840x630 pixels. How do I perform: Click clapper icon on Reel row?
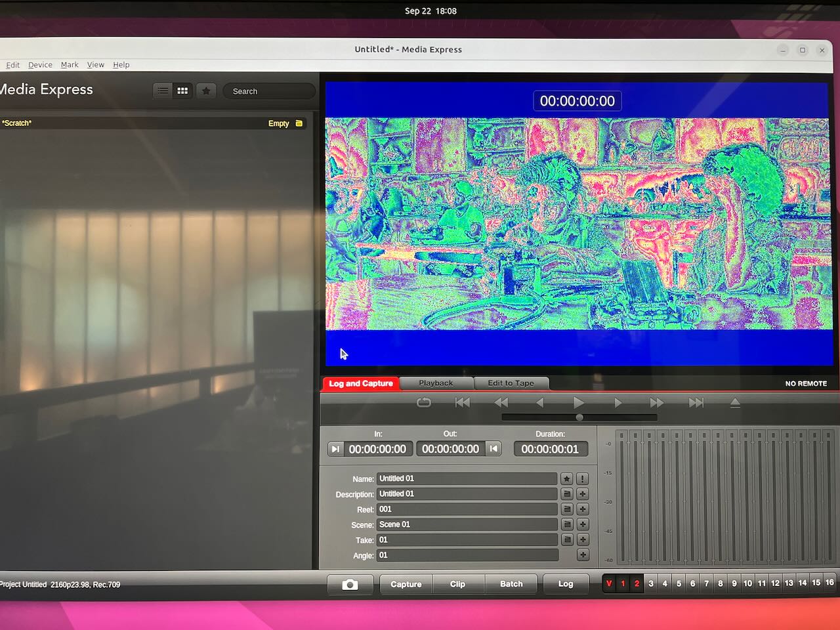(567, 509)
